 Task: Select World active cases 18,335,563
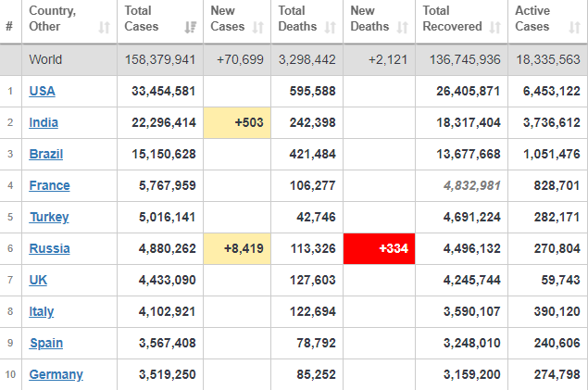(x=548, y=59)
